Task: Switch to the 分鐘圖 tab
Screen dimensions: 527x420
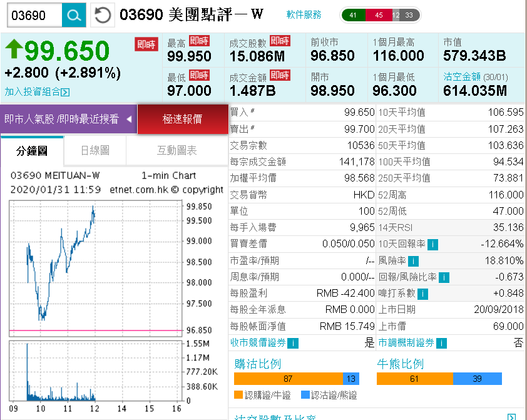Action: click(32, 150)
